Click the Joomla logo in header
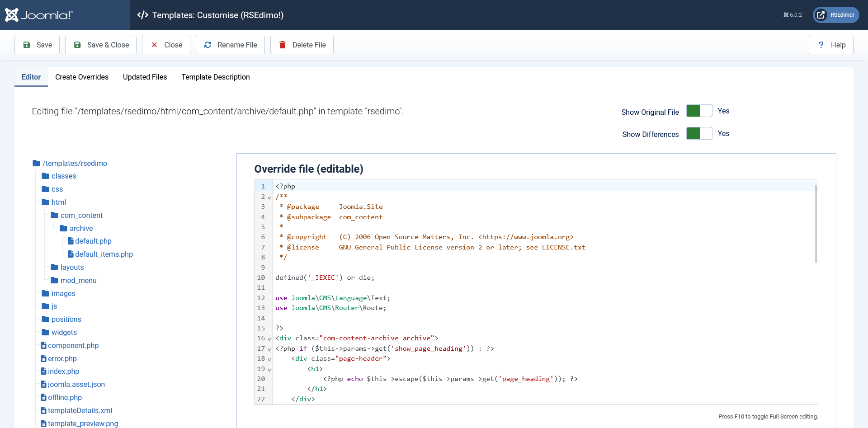 [x=39, y=15]
